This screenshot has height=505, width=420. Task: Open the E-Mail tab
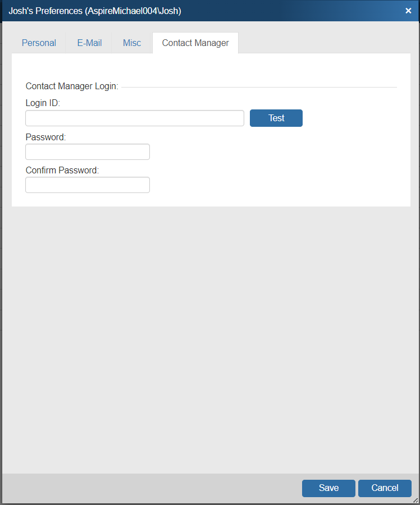pyautogui.click(x=89, y=43)
